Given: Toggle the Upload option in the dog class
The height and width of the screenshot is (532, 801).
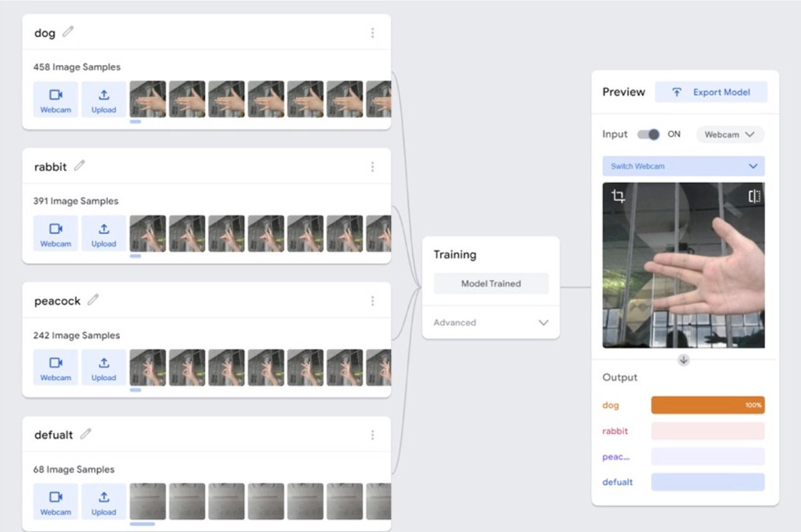Looking at the screenshot, I should coord(103,99).
